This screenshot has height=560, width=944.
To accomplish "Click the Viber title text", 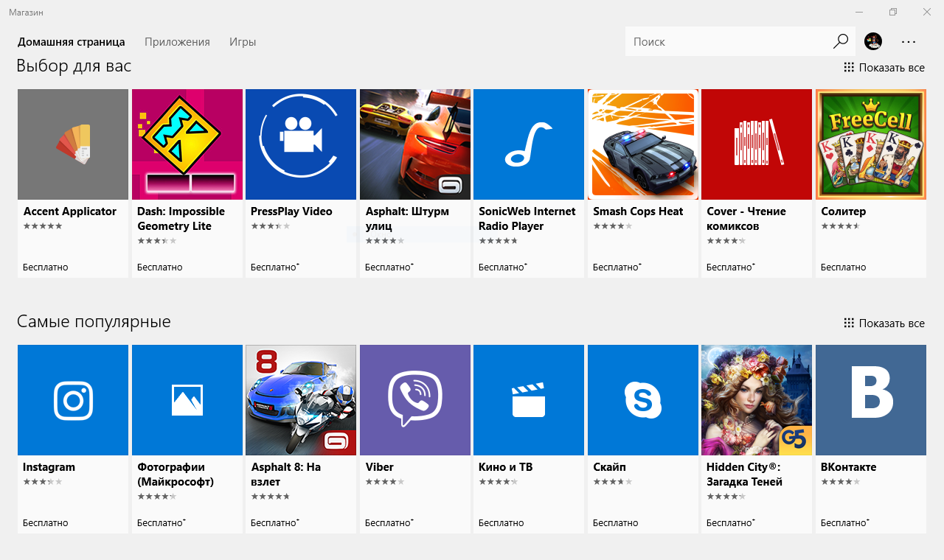I will (x=380, y=467).
